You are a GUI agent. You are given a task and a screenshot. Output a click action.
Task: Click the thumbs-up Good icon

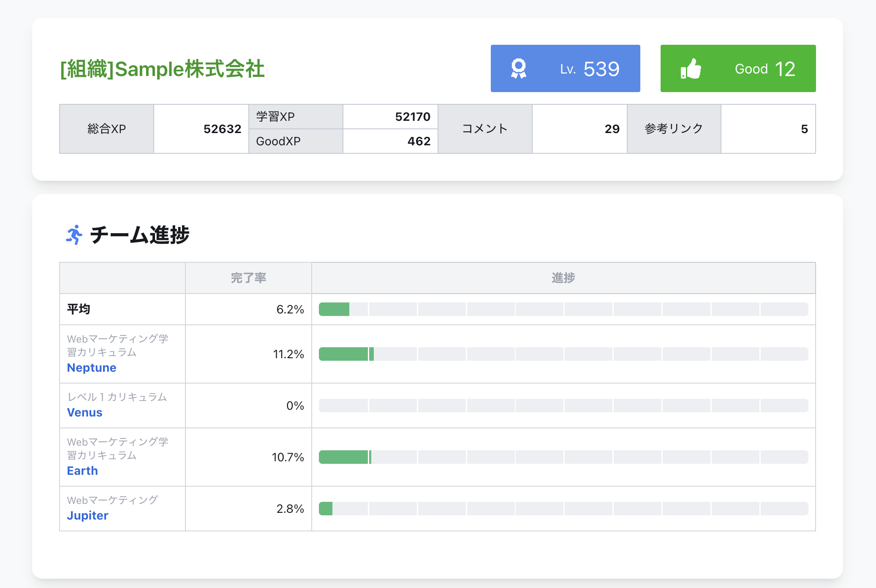point(691,69)
